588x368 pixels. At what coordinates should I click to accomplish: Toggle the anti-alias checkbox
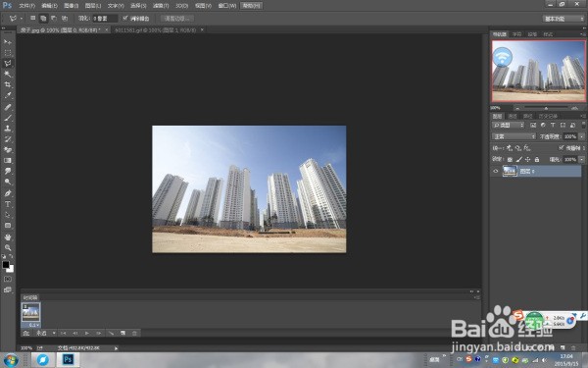(x=125, y=18)
